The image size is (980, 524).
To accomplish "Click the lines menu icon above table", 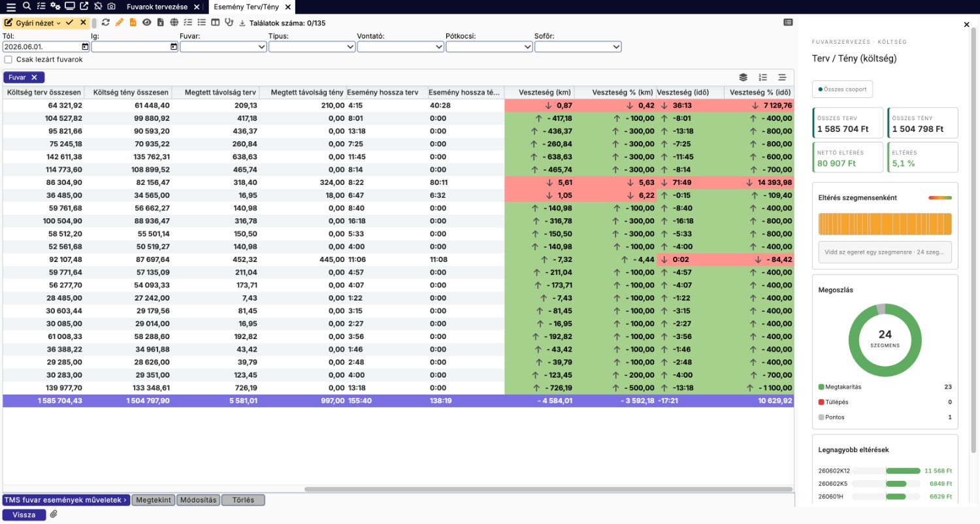I will [782, 77].
